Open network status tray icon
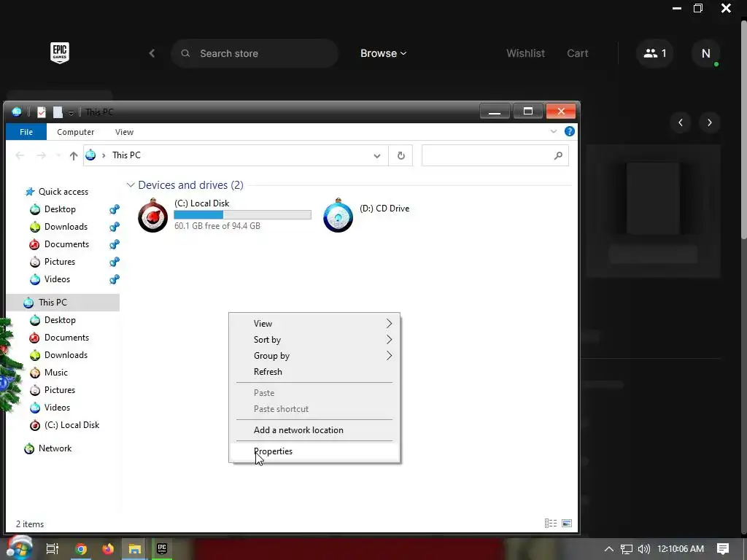 click(x=627, y=549)
